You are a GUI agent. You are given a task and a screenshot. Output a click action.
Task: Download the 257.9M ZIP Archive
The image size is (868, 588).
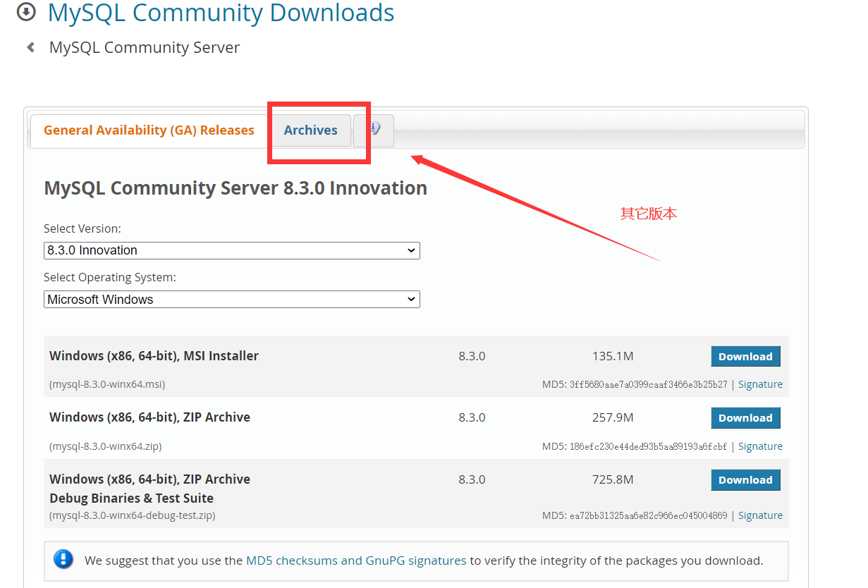(x=745, y=417)
